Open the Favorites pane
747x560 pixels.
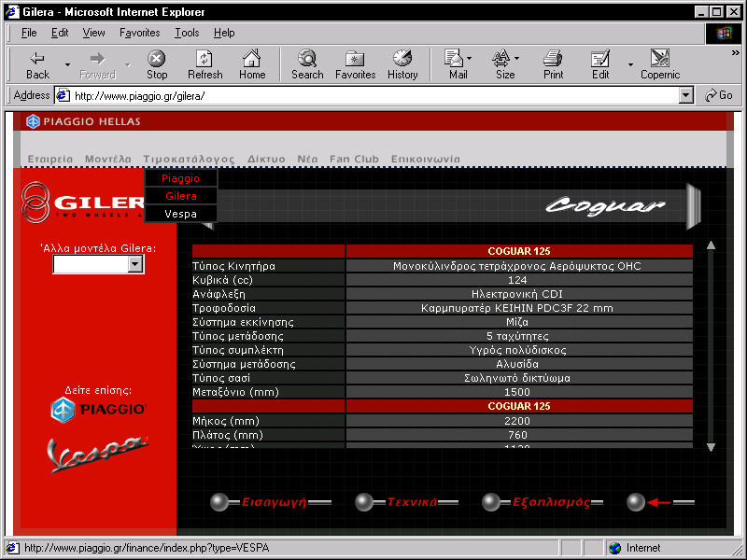pos(356,64)
